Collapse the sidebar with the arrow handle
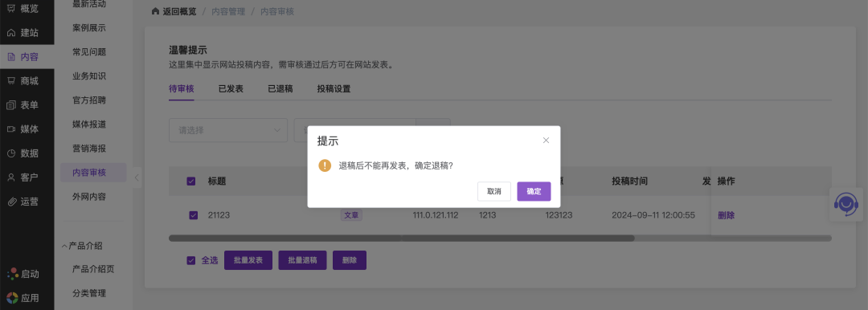The width and height of the screenshot is (868, 310). click(x=137, y=177)
